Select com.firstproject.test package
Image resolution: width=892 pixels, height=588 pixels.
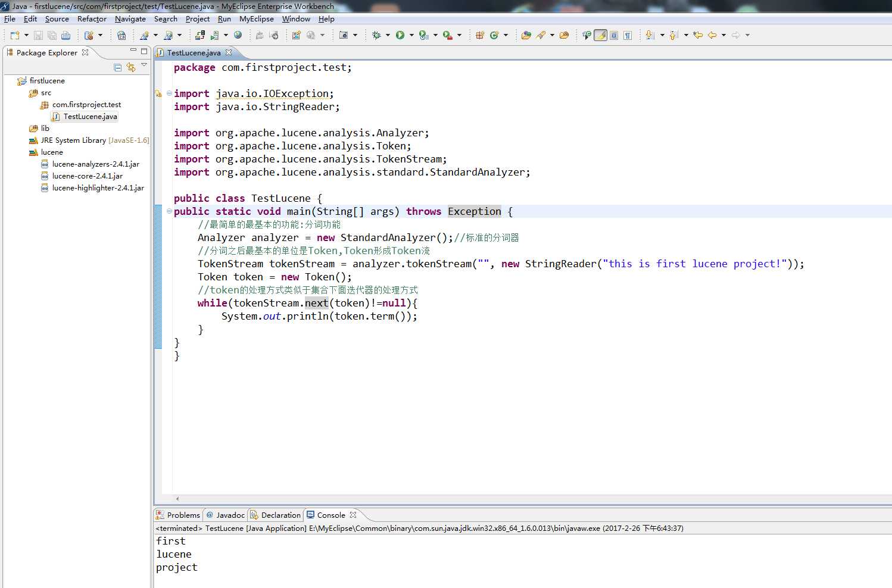tap(86, 105)
